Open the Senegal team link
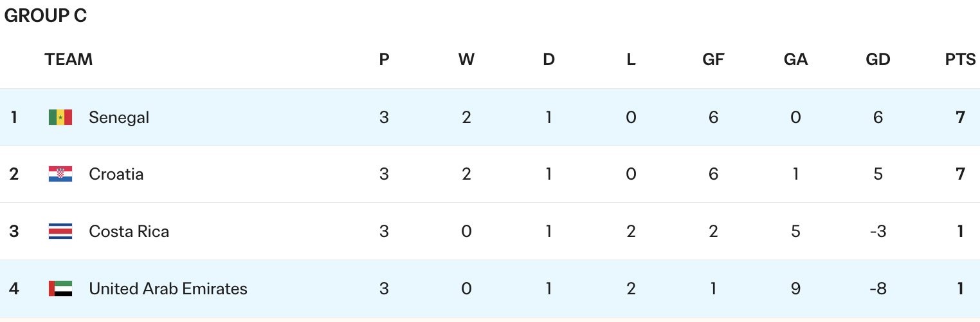Screen dimensions: 980x322 pos(119,117)
